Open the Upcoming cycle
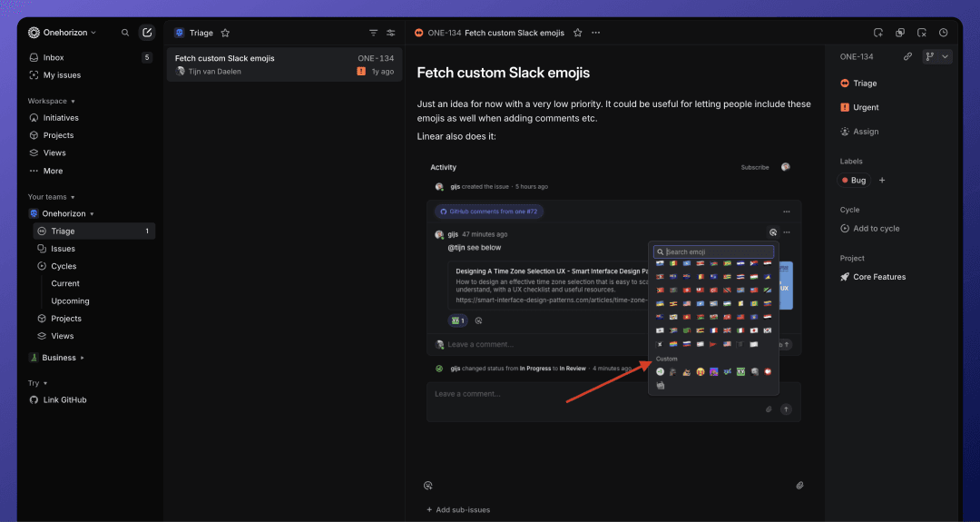The image size is (980, 522). 70,300
